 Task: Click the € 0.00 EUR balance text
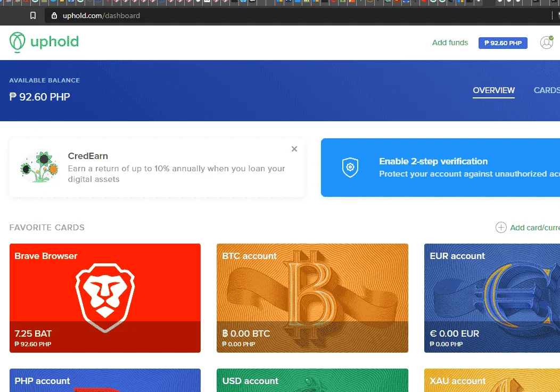point(454,333)
